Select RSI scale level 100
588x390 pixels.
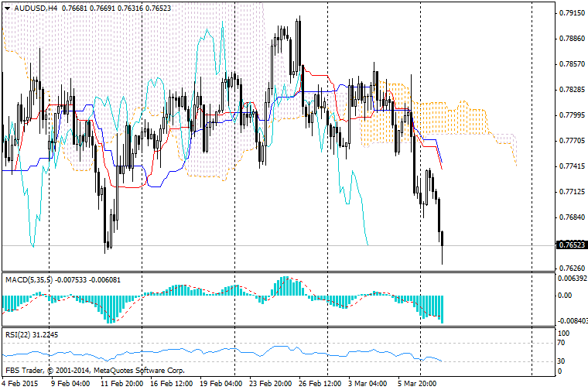click(563, 333)
